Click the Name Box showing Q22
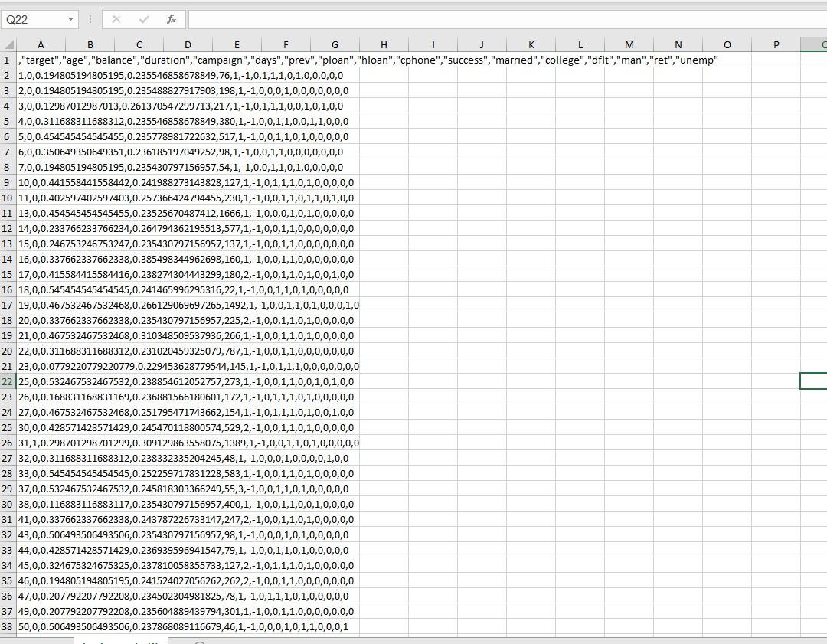The width and height of the screenshot is (827, 644). coord(33,19)
